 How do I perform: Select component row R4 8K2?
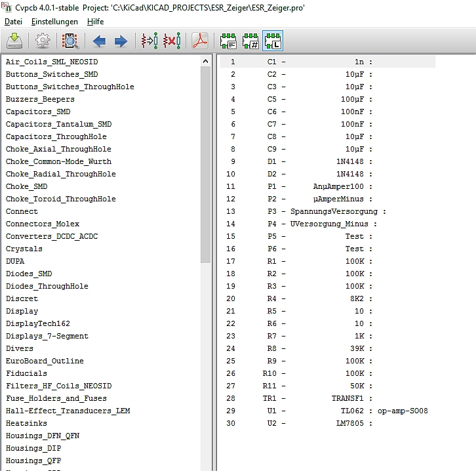point(328,298)
